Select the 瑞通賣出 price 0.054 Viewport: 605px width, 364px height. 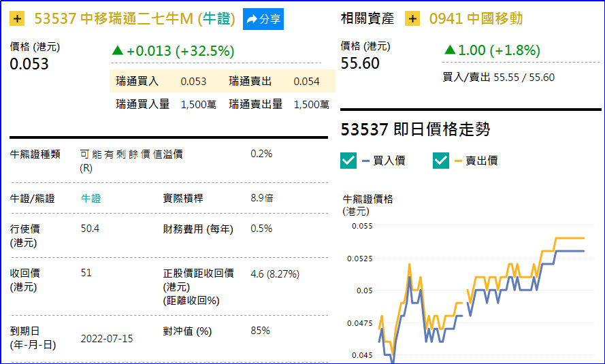pos(306,82)
